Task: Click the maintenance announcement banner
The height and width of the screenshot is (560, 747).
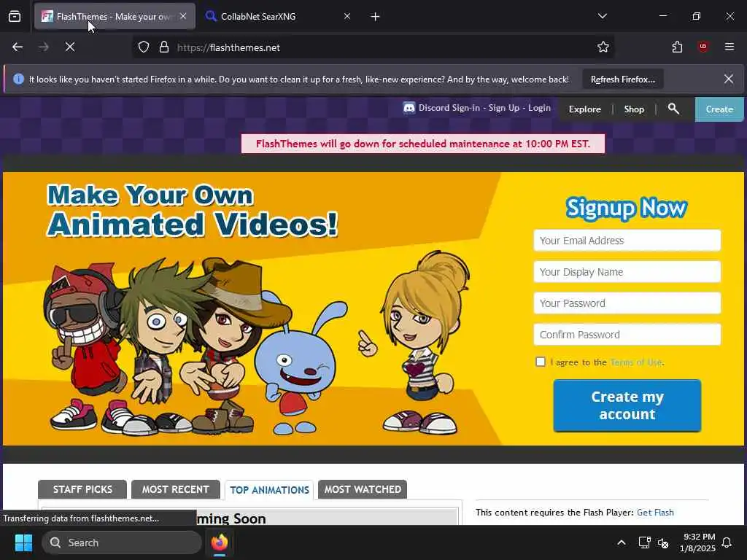Action: pos(423,144)
